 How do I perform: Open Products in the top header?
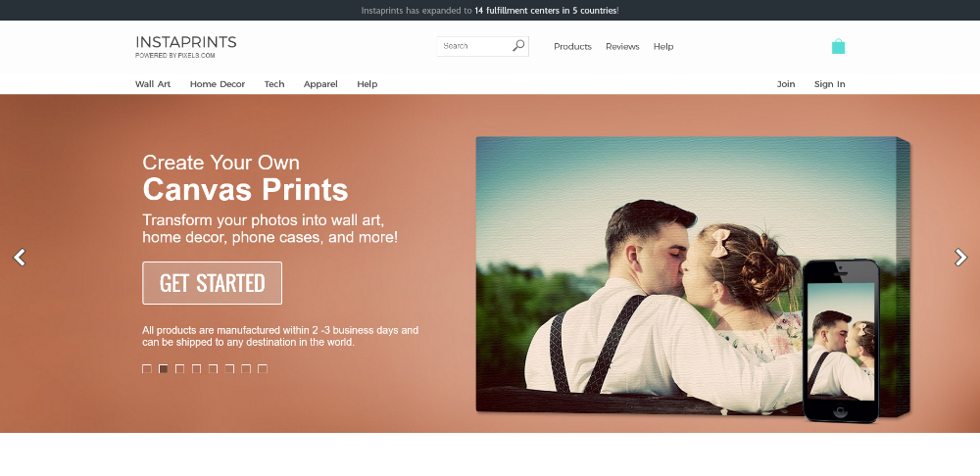pyautogui.click(x=572, y=47)
